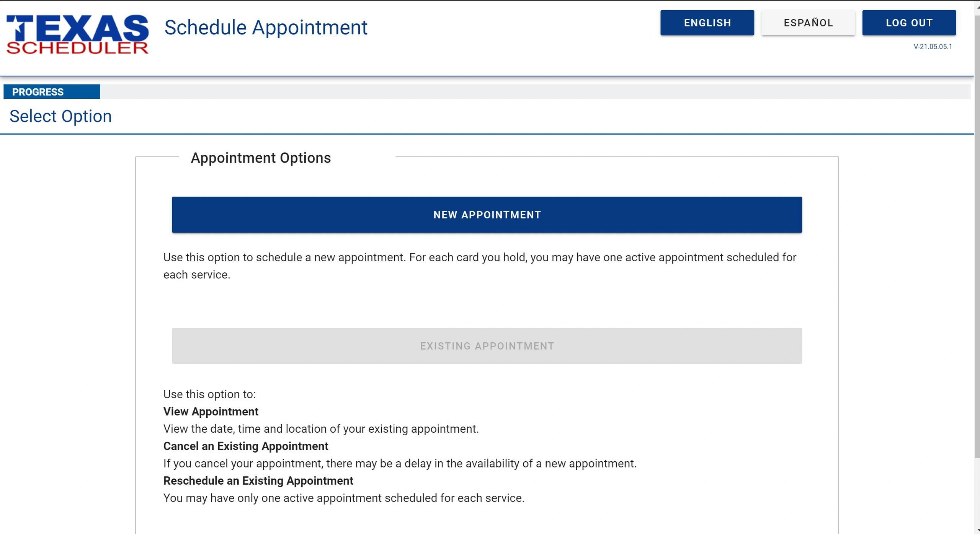The width and height of the screenshot is (980, 534).
Task: Click the empty gray progress bar track
Action: click(536, 92)
